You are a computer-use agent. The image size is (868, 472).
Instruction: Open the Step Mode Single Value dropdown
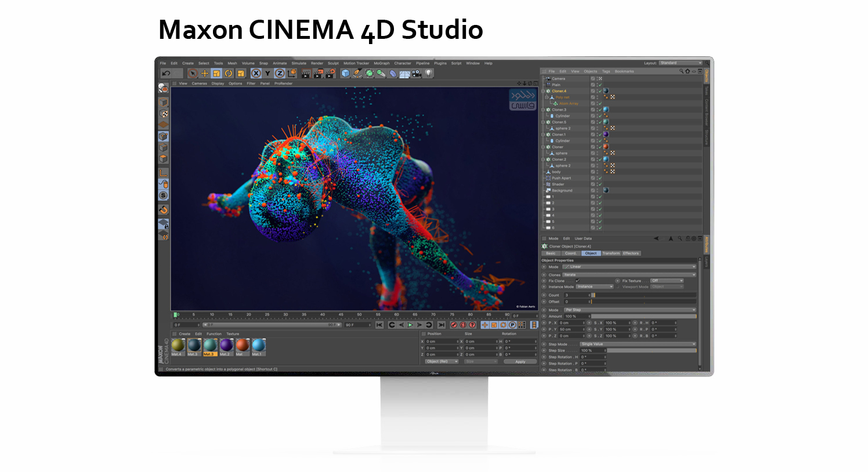pyautogui.click(x=638, y=344)
